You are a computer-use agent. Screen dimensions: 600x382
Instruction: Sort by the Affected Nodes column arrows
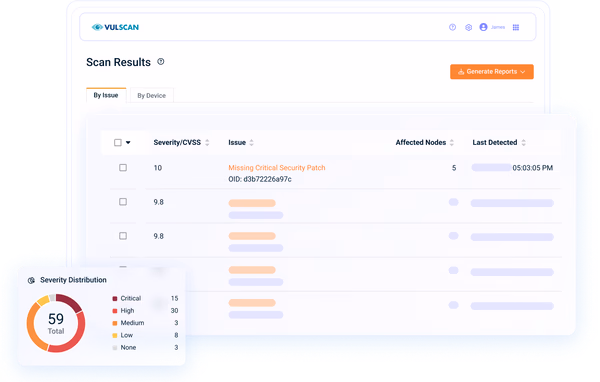click(x=452, y=143)
